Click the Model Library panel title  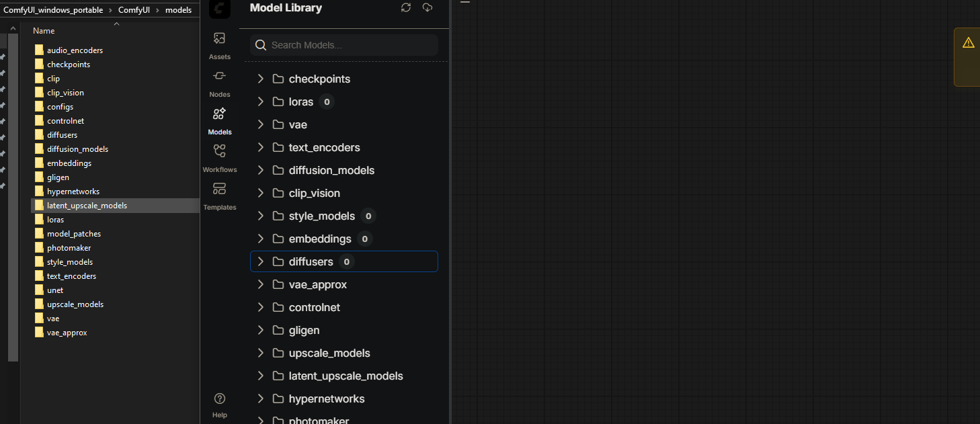pos(286,7)
